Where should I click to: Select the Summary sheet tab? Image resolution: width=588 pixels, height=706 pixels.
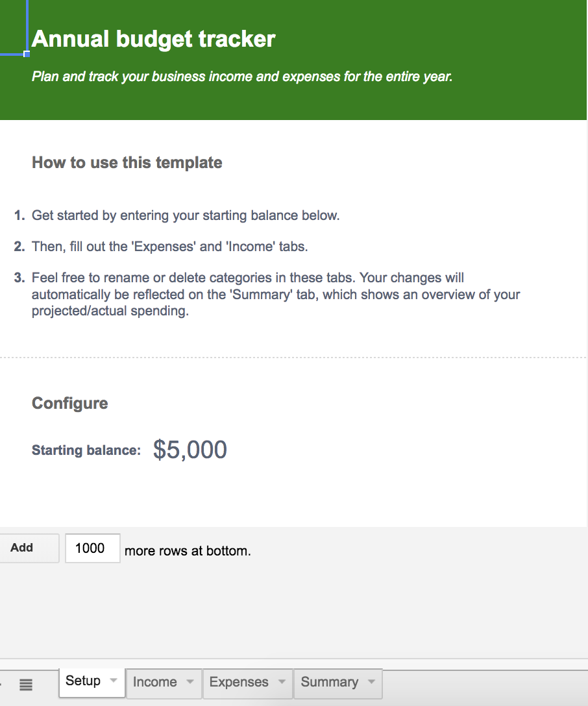click(x=329, y=682)
